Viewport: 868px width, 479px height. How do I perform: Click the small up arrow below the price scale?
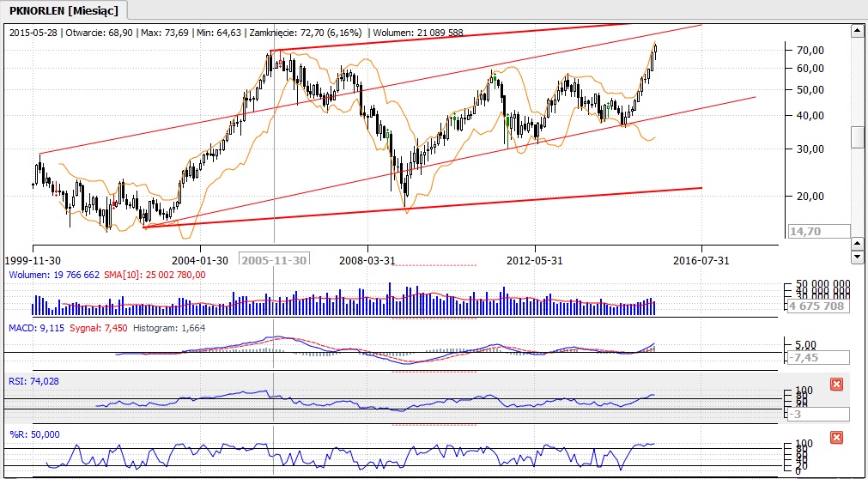pyautogui.click(x=857, y=244)
